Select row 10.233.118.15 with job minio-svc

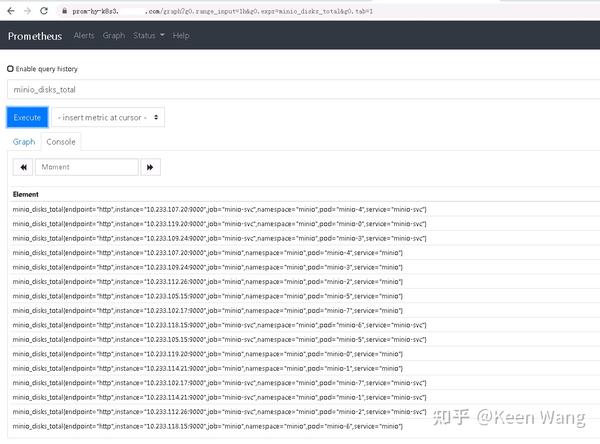coord(306,325)
